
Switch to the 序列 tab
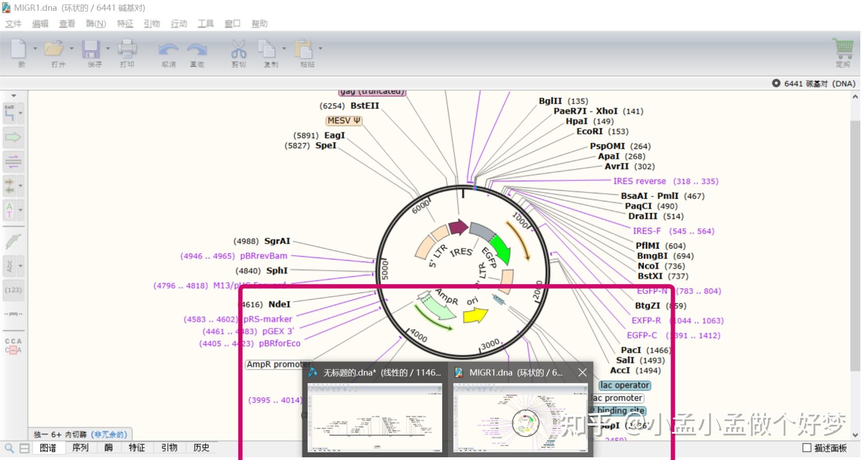click(x=80, y=448)
